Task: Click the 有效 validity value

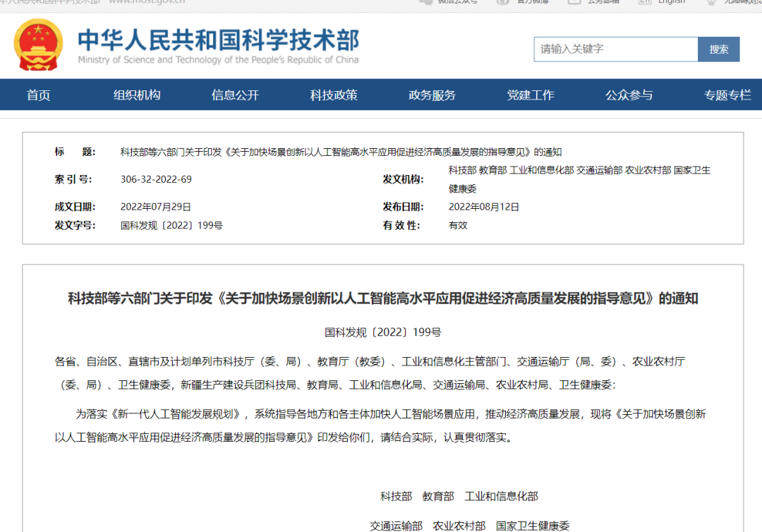Action: tap(458, 226)
